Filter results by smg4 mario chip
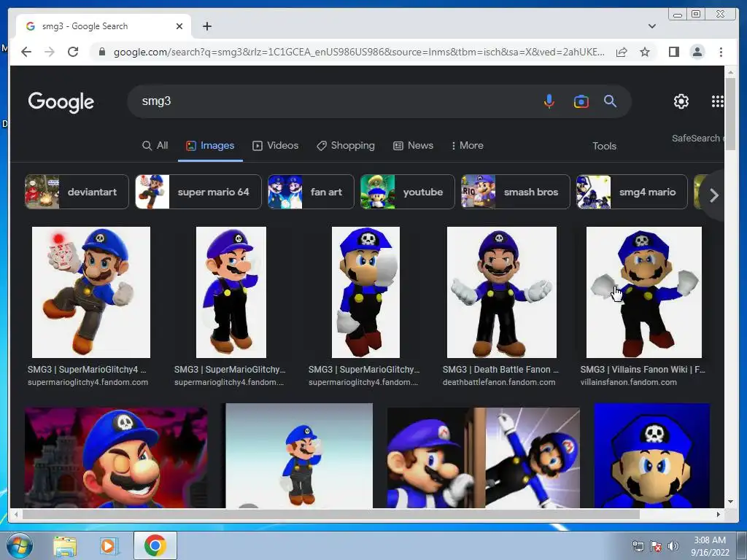The image size is (747, 560). coord(632,192)
